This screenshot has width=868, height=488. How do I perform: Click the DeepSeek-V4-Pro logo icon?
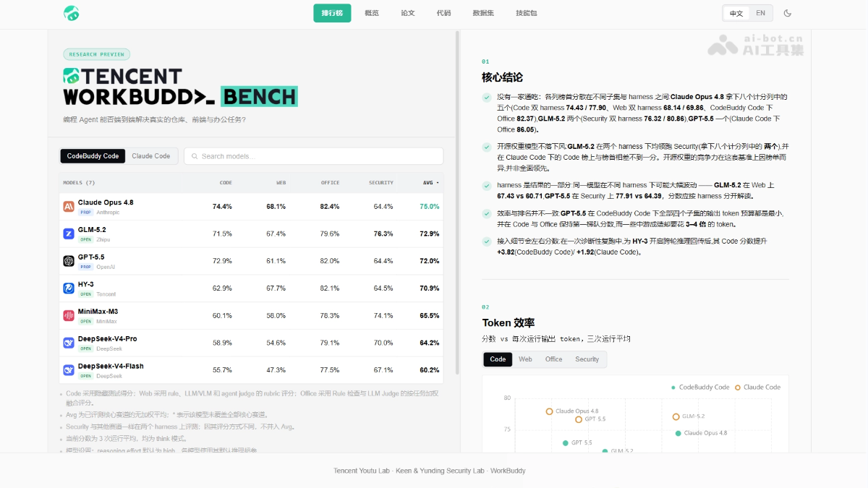point(69,343)
